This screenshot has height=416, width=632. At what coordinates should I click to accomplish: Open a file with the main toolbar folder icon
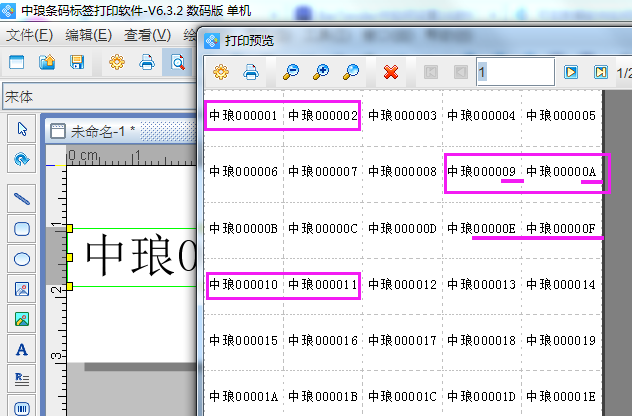point(47,62)
